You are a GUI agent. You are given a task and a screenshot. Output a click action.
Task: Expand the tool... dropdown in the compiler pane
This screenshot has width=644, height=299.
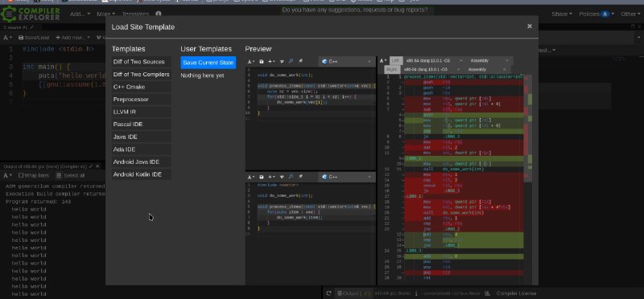click(547, 50)
